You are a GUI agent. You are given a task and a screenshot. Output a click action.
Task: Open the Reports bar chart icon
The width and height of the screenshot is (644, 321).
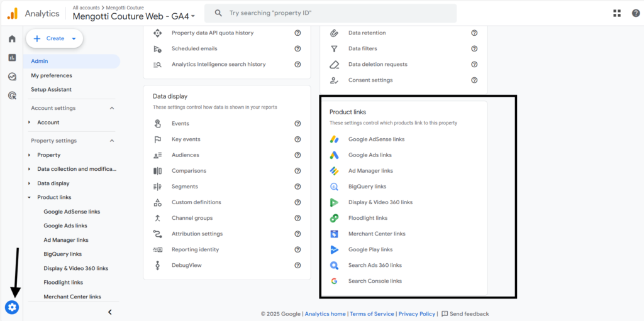[x=12, y=57]
